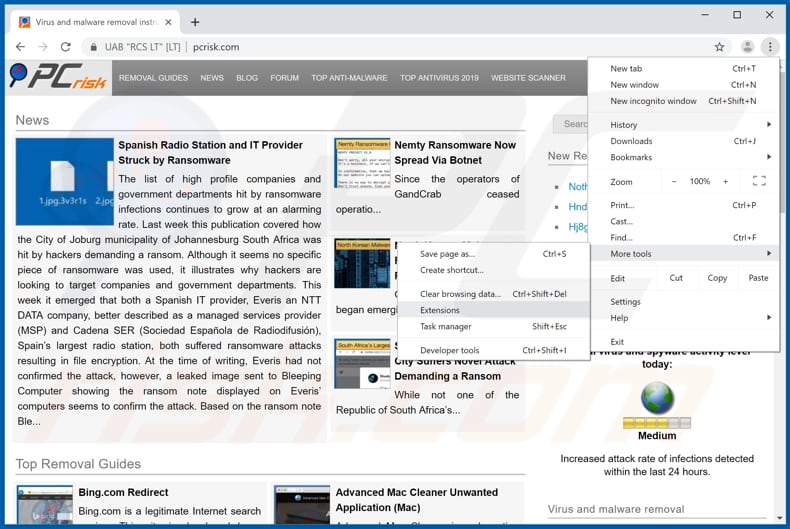
Task: Open the user profile avatar icon
Action: pos(748,47)
